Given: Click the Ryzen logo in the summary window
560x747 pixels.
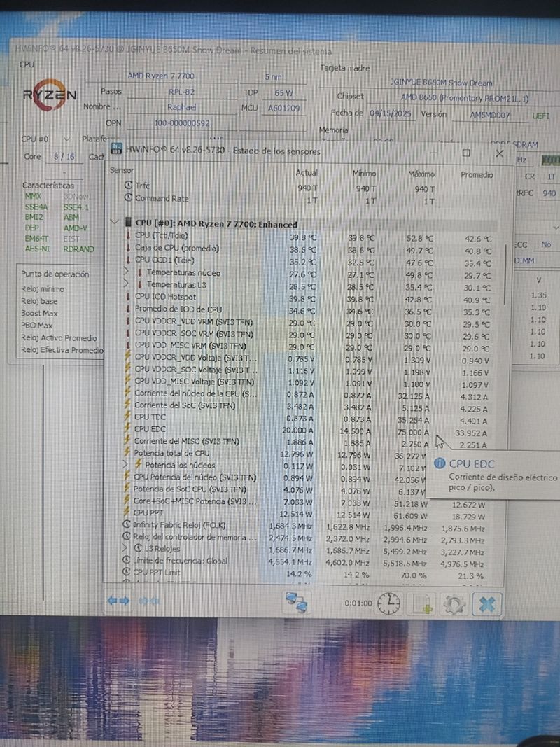Looking at the screenshot, I should pos(50,95).
